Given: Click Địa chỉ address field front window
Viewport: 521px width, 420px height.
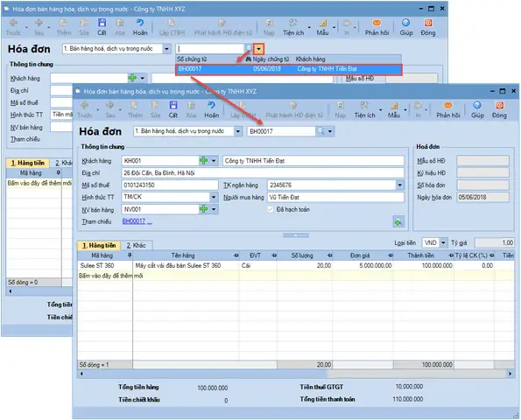Looking at the screenshot, I should point(263,173).
